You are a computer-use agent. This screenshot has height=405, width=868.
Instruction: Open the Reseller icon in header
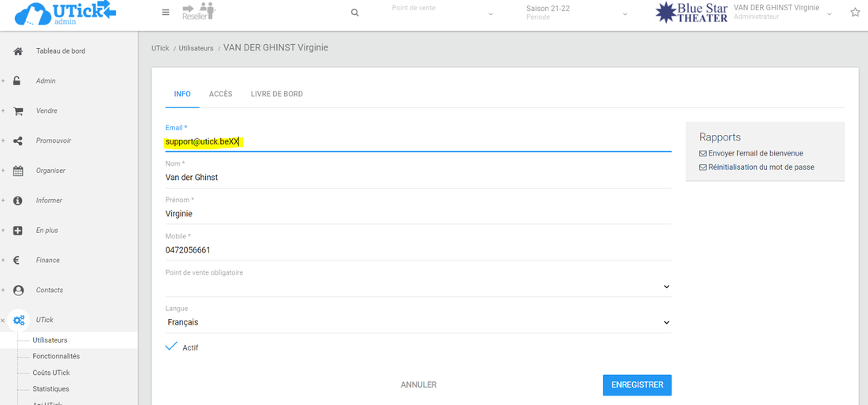(198, 12)
